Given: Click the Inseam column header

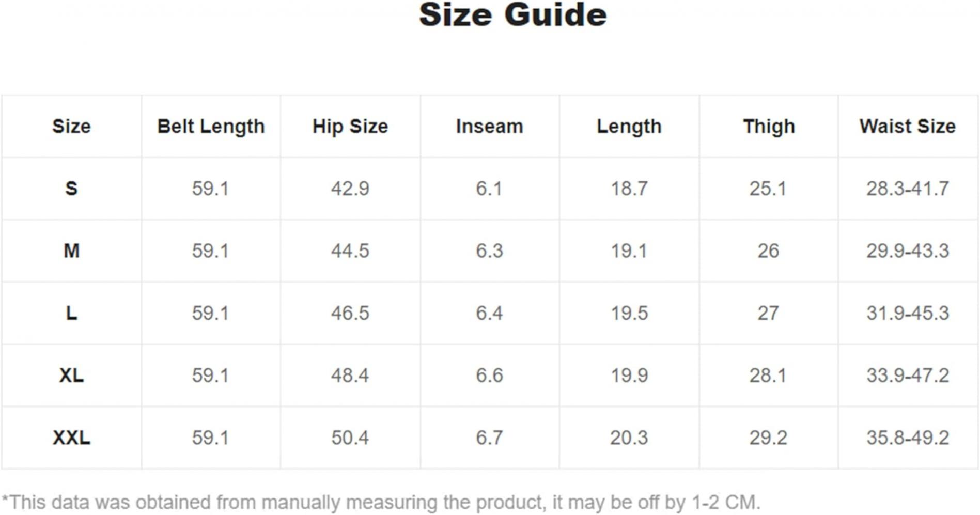Looking at the screenshot, I should click(x=489, y=127).
